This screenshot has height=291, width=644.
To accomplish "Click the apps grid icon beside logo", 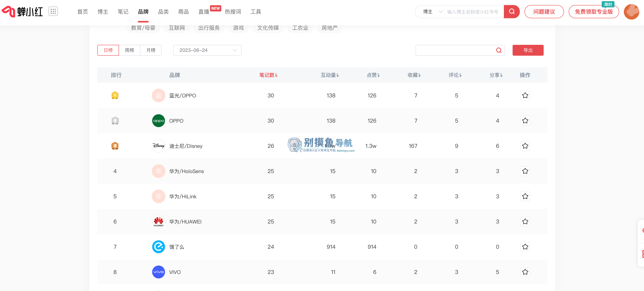I will point(53,11).
